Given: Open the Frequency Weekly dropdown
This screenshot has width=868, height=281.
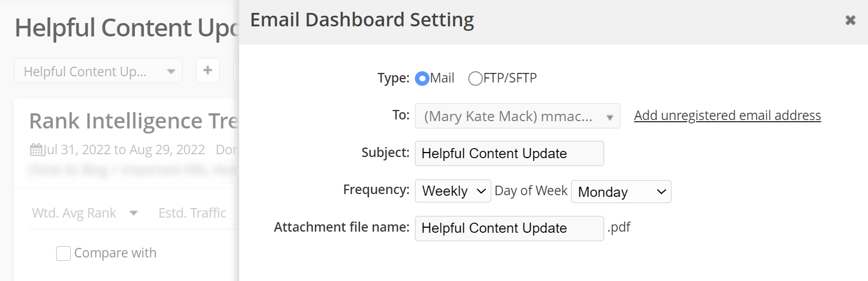Looking at the screenshot, I should click(x=453, y=191).
